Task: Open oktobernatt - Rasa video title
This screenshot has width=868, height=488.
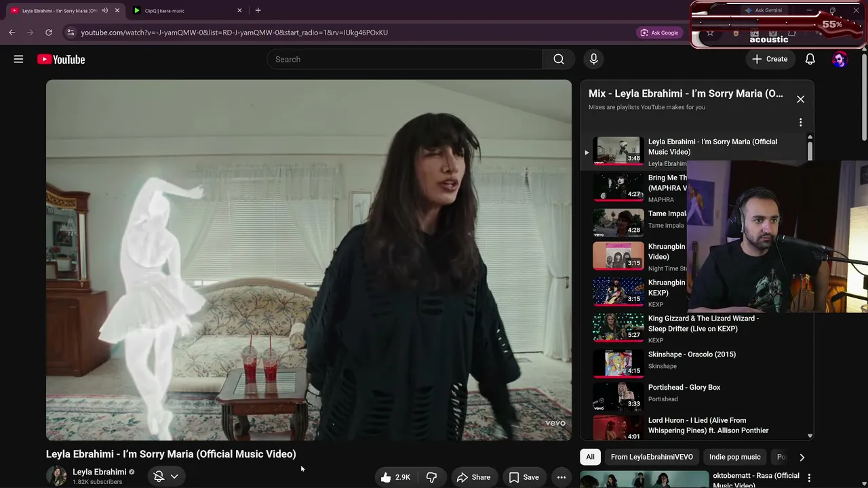Action: [756, 480]
